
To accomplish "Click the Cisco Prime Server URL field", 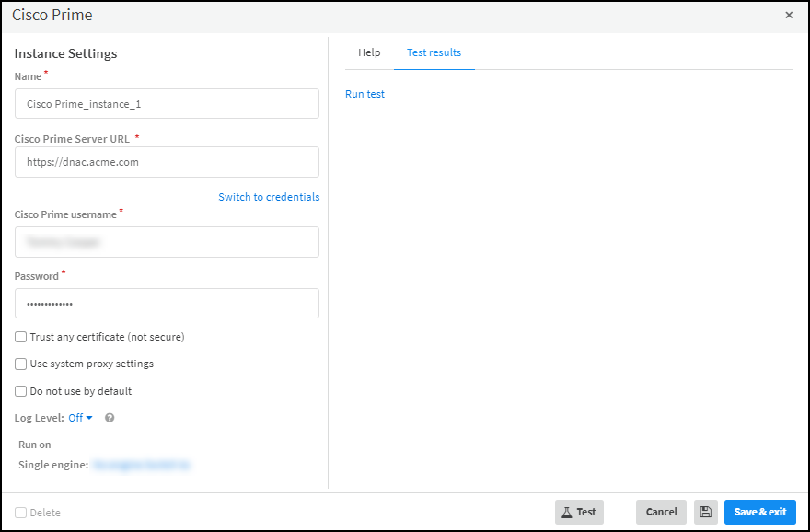I will pyautogui.click(x=167, y=162).
